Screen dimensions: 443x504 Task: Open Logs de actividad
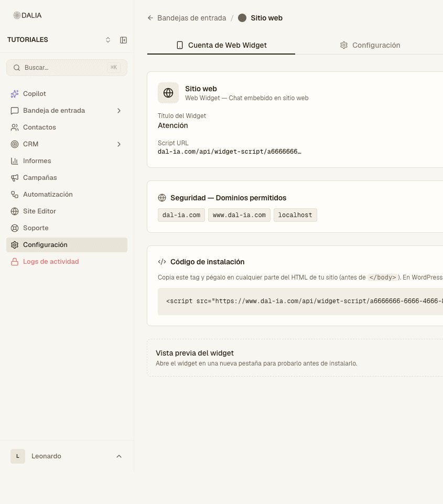click(x=67, y=262)
